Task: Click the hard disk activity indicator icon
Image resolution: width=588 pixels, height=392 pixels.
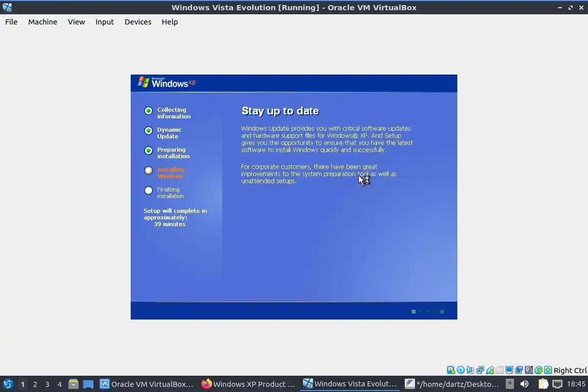Action: (x=451, y=370)
